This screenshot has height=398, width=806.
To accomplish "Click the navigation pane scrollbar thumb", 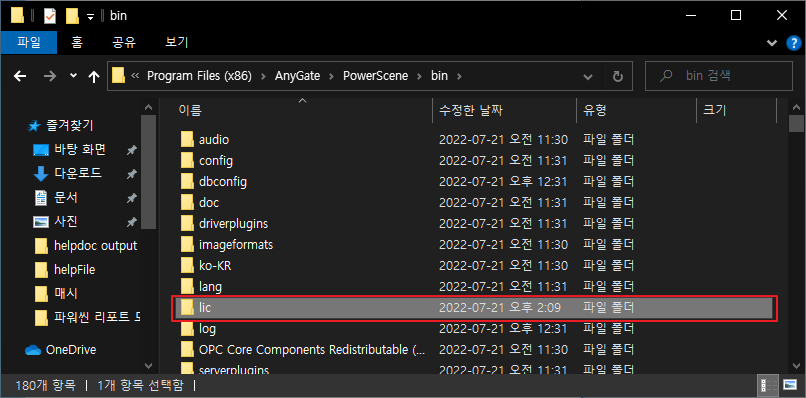I will 148,172.
